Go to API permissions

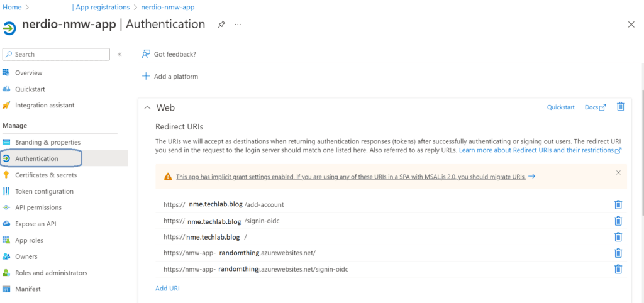point(38,207)
